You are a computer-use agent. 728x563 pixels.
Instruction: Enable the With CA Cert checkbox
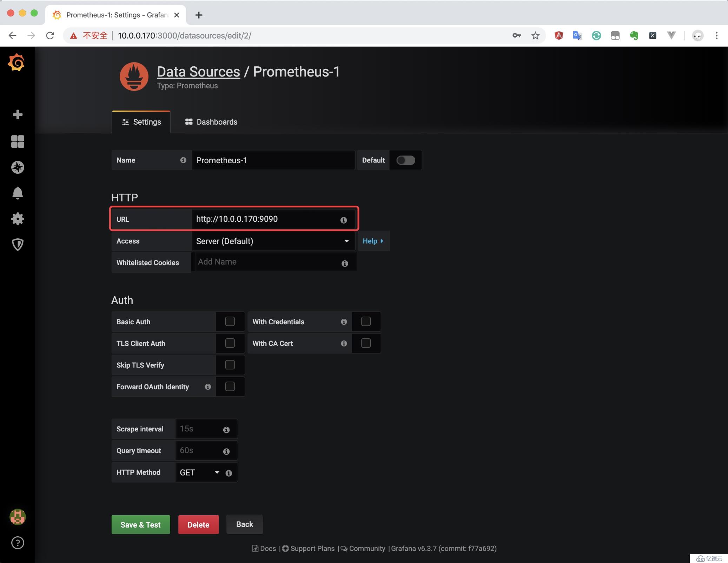pos(366,343)
